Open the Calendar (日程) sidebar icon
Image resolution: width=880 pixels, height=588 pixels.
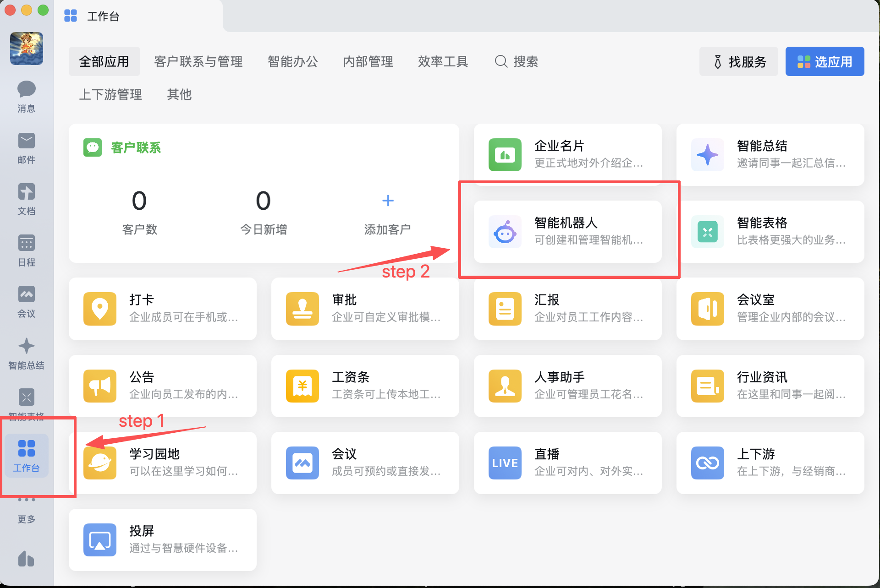coord(26,250)
